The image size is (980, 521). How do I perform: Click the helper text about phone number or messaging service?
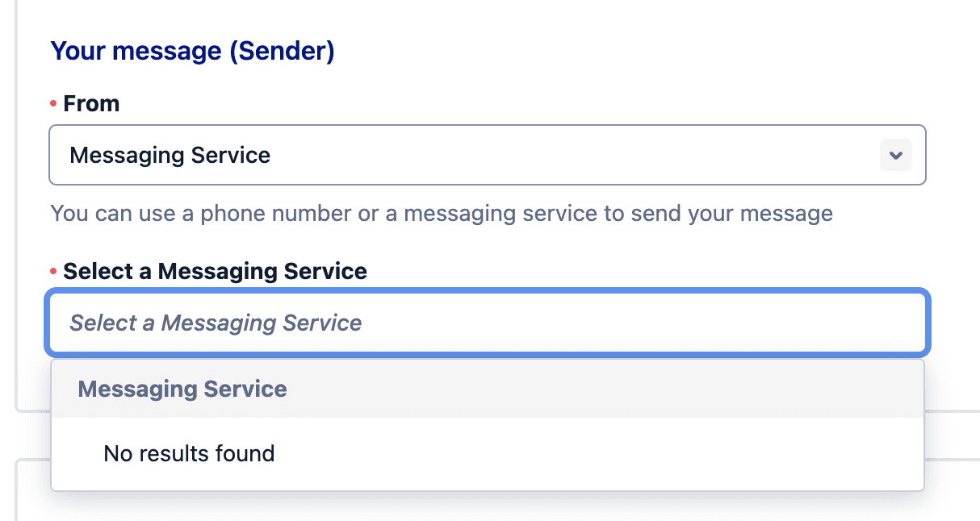[x=441, y=213]
